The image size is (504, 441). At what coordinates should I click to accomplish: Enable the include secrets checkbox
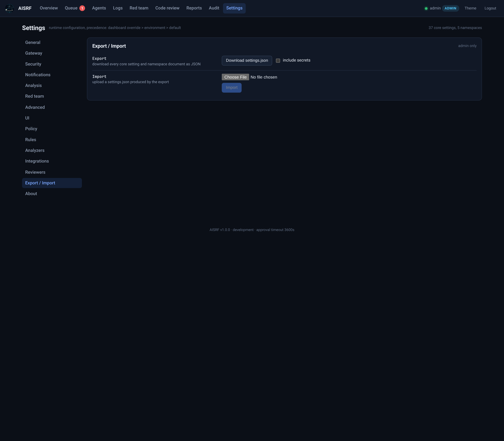278,60
